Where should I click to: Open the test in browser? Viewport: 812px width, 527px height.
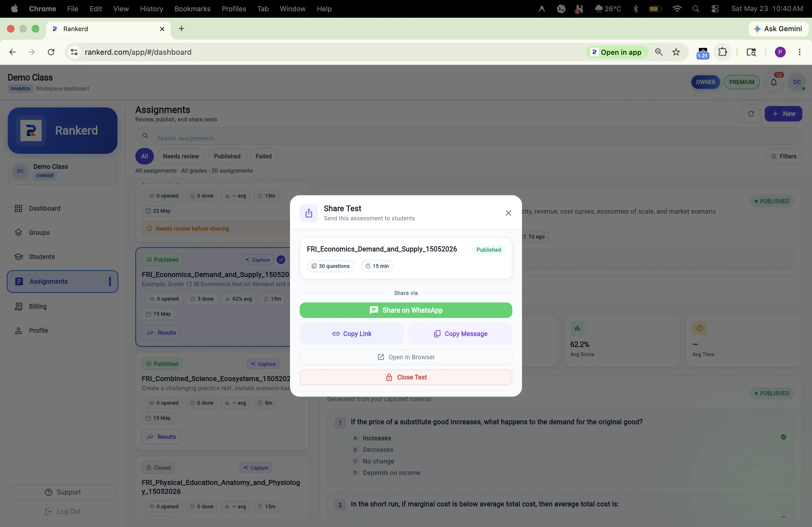406,357
